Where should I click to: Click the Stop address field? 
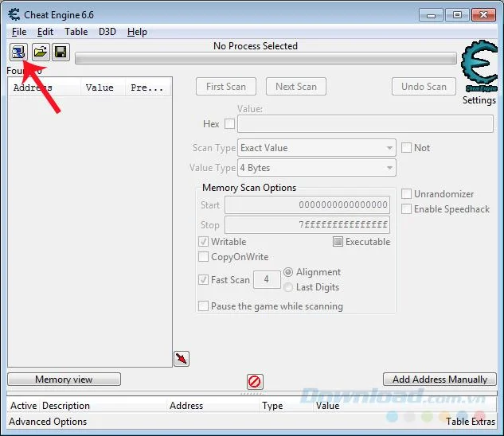point(307,224)
